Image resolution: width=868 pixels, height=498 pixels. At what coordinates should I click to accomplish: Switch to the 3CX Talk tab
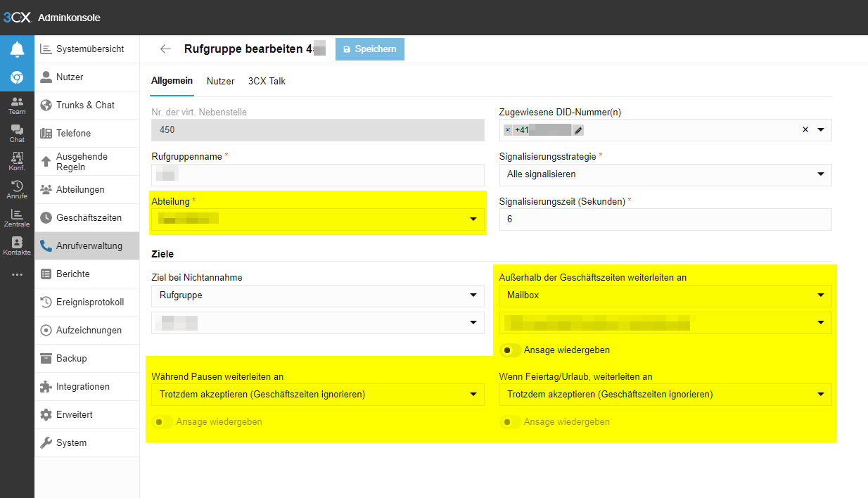[x=267, y=81]
